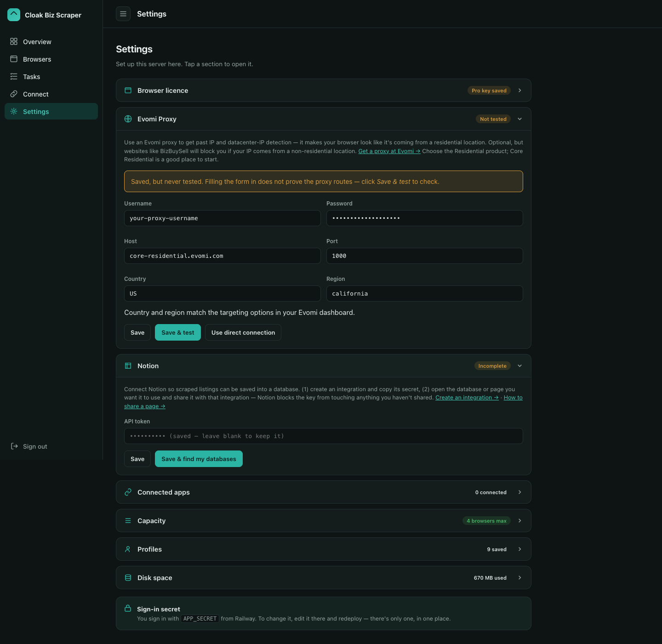Focus the Notion API token field
The height and width of the screenshot is (644, 662).
point(324,436)
